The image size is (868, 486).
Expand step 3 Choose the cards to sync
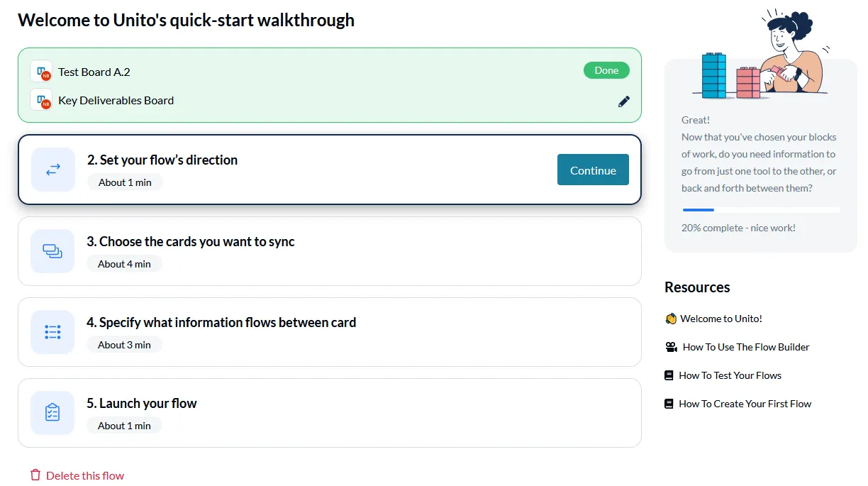pos(330,251)
